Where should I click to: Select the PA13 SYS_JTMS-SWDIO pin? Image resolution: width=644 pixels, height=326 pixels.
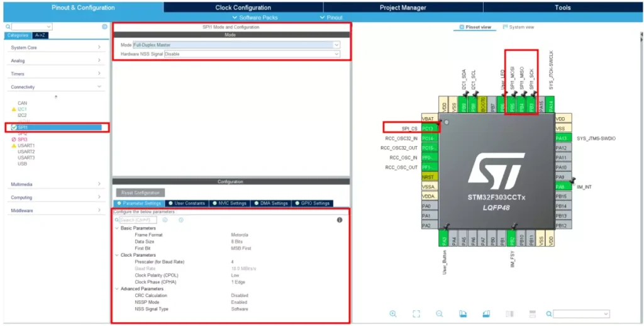[x=563, y=138]
